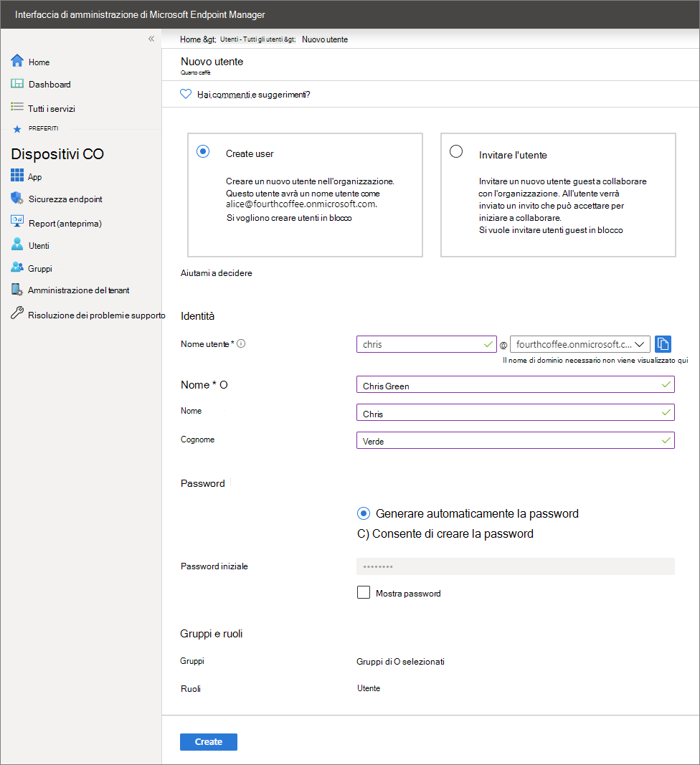The image size is (700, 765).
Task: Click Home breadcrumb link
Action: 190,39
